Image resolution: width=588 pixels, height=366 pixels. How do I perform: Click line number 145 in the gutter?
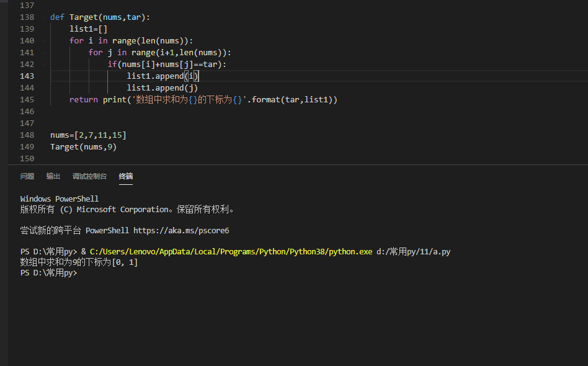pyautogui.click(x=27, y=100)
